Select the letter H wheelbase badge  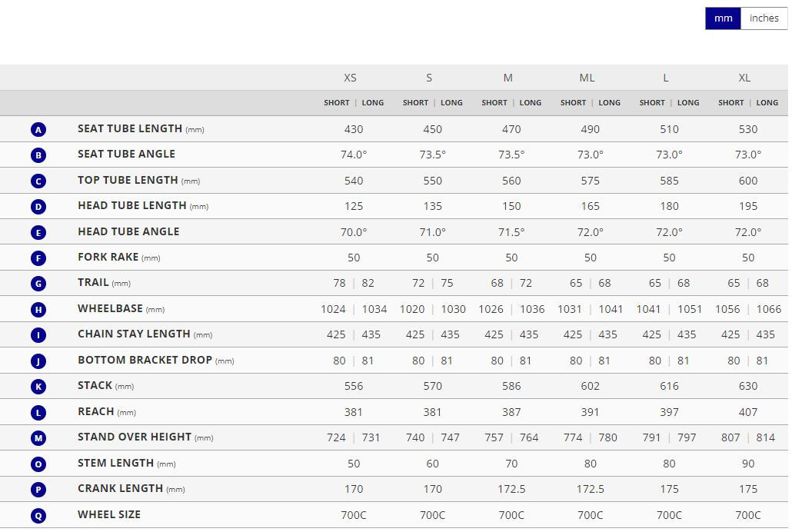coord(39,310)
